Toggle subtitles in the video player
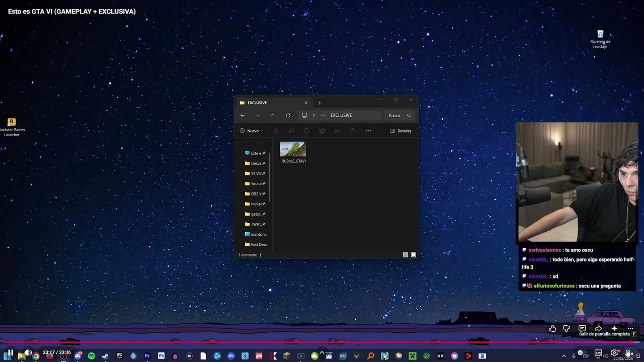Image resolution: width=644 pixels, height=362 pixels. click(598, 353)
